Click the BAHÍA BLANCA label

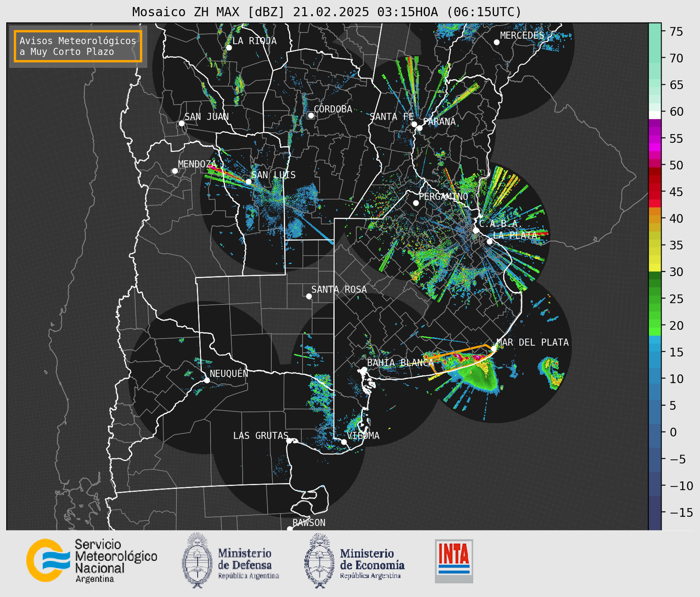click(x=400, y=363)
